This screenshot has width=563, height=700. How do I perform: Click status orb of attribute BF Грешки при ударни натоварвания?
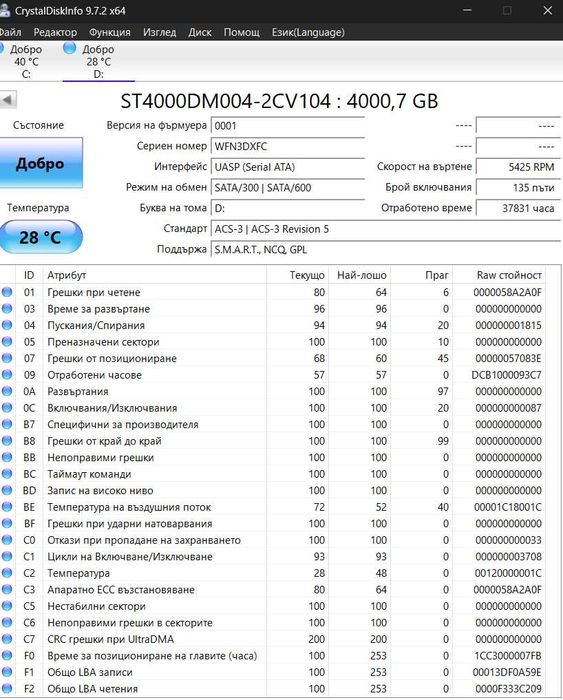click(x=7, y=523)
